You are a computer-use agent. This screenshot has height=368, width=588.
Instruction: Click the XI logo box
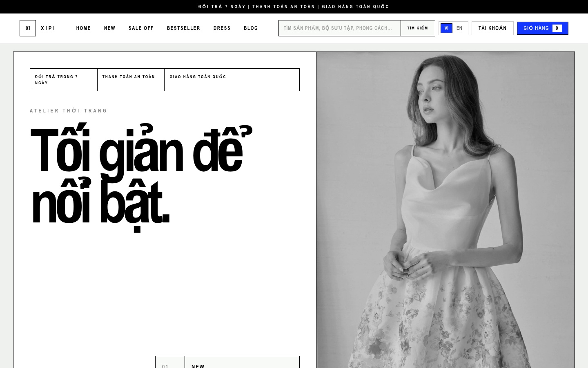28,28
